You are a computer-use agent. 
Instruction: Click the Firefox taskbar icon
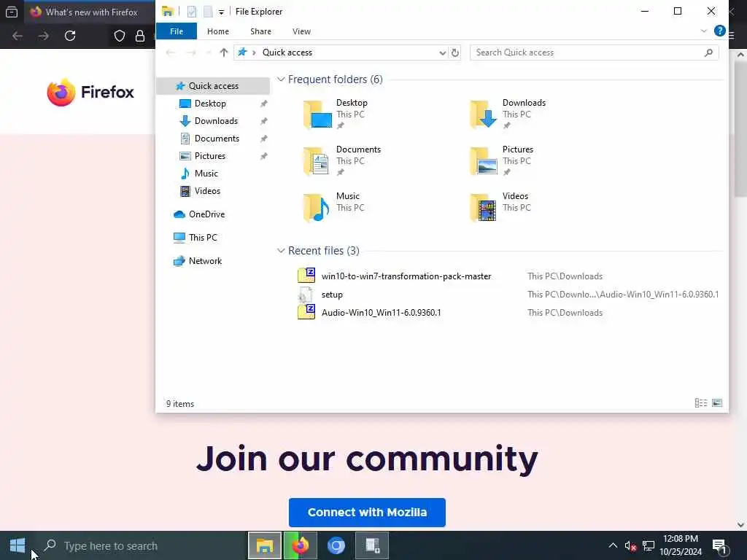coord(300,545)
